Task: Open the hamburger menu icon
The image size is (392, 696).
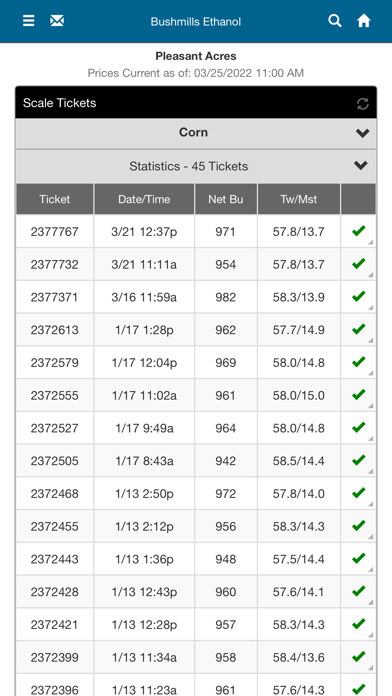Action: pyautogui.click(x=29, y=21)
